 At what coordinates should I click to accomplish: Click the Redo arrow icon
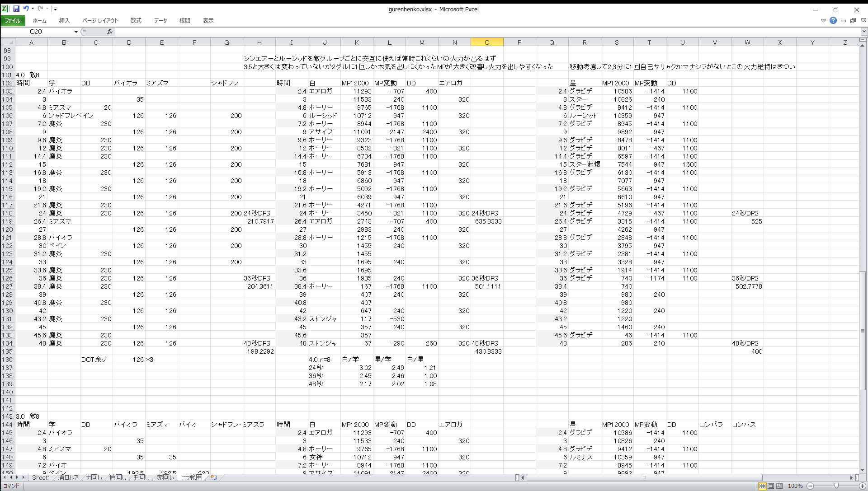pyautogui.click(x=40, y=9)
